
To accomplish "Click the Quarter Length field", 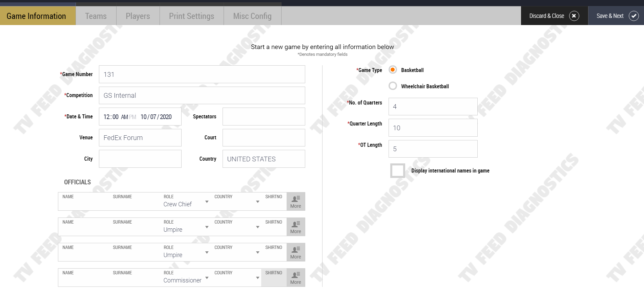I will (433, 128).
